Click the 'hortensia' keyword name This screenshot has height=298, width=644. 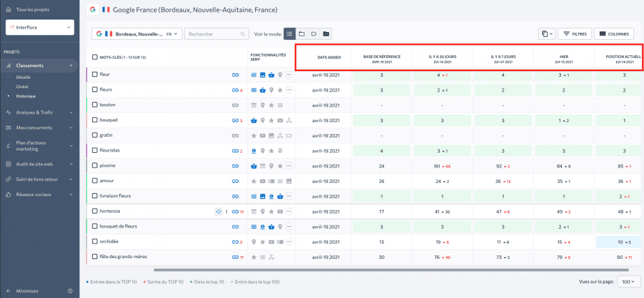[x=109, y=211]
